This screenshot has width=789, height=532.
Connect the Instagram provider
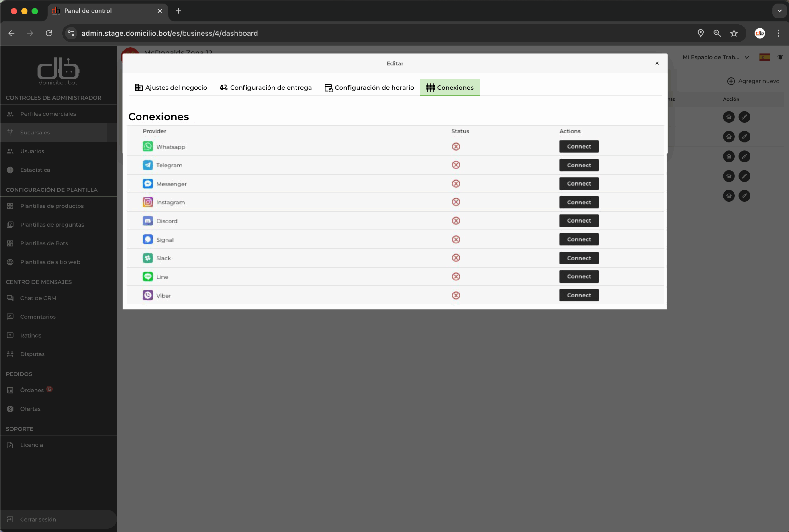579,202
